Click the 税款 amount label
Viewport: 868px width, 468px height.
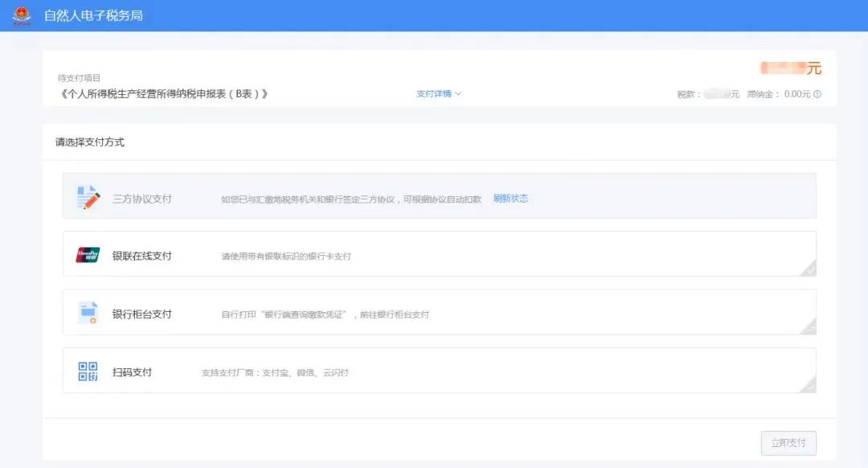tap(708, 94)
